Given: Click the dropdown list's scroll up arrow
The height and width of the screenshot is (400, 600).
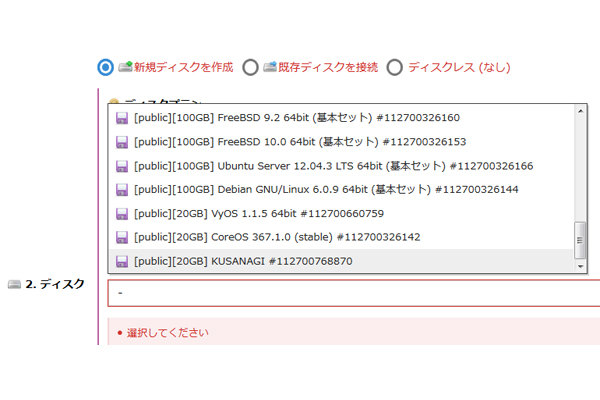Looking at the screenshot, I should click(579, 112).
